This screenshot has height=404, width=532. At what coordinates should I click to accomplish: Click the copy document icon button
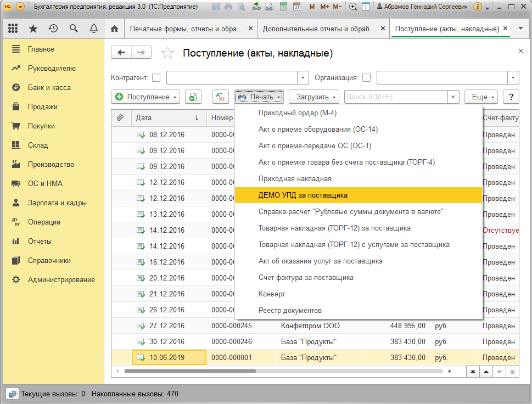(x=193, y=97)
